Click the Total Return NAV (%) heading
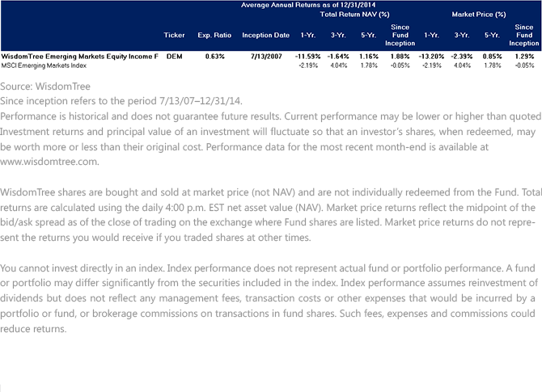The image size is (542, 392). 354,15
